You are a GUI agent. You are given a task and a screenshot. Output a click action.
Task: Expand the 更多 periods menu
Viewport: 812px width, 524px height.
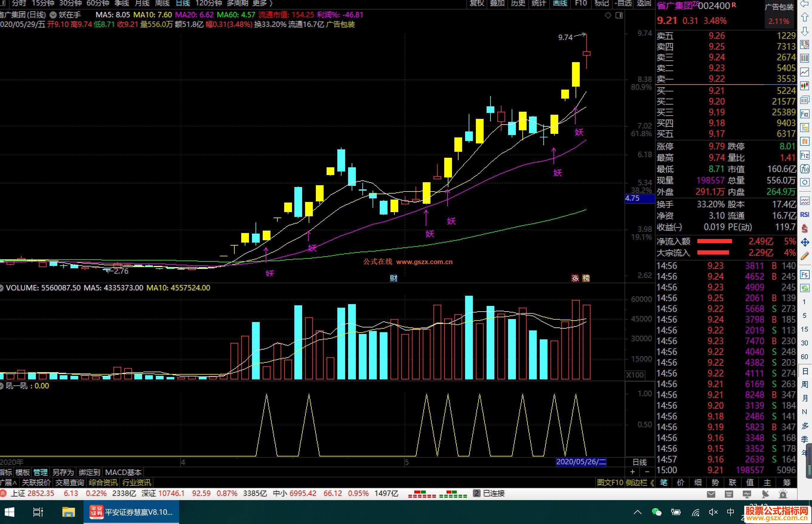262,3
